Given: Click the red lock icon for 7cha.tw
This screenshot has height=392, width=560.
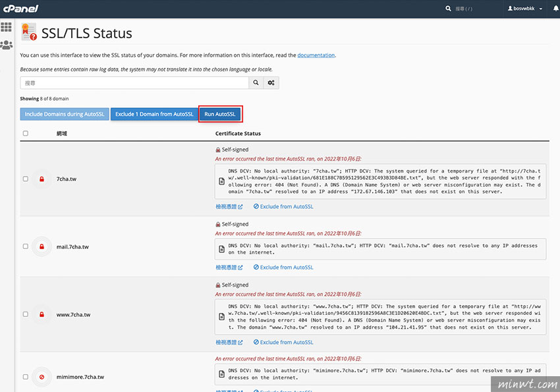Looking at the screenshot, I should pos(42,179).
